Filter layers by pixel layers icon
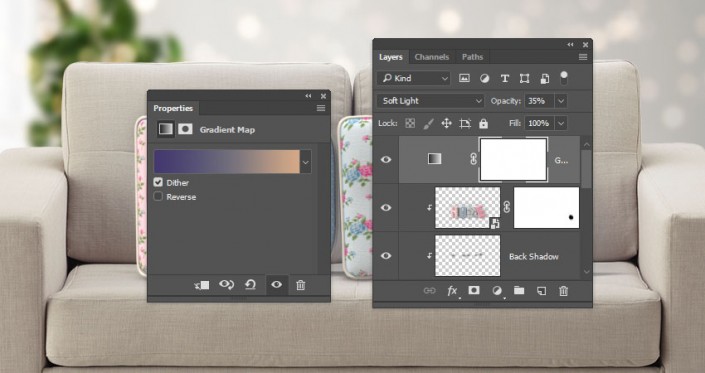Screen dimensions: 705x373 [x=464, y=78]
